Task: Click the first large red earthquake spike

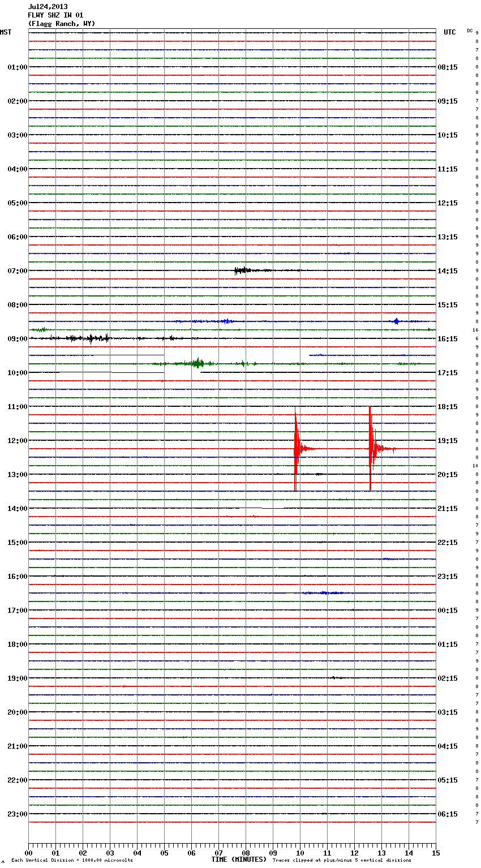Action: [x=295, y=448]
